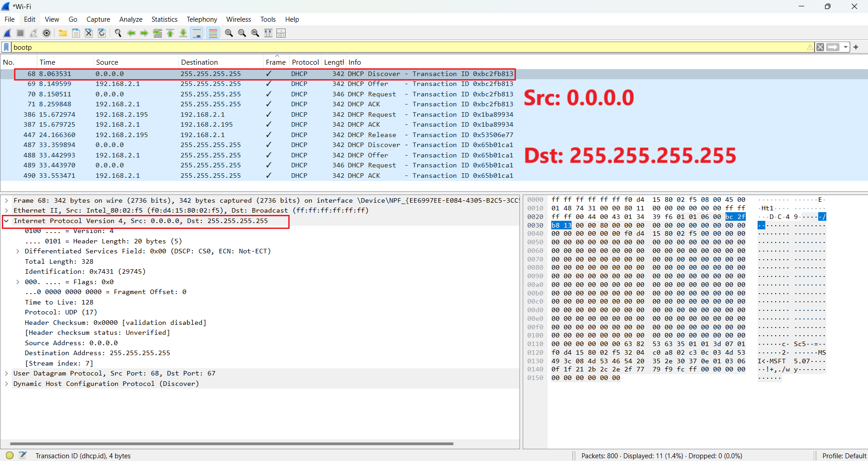
Task: Sort packets by the Time column
Action: click(x=64, y=62)
